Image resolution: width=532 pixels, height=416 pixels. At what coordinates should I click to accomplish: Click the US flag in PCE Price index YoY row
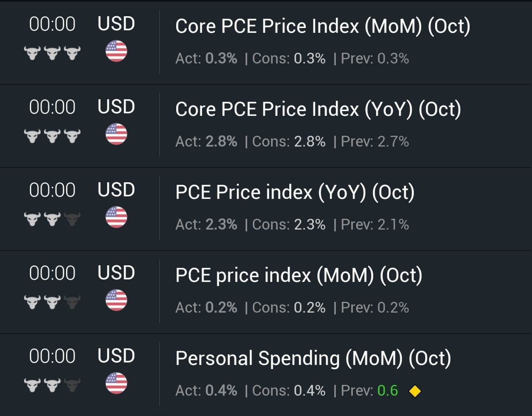pyautogui.click(x=116, y=218)
